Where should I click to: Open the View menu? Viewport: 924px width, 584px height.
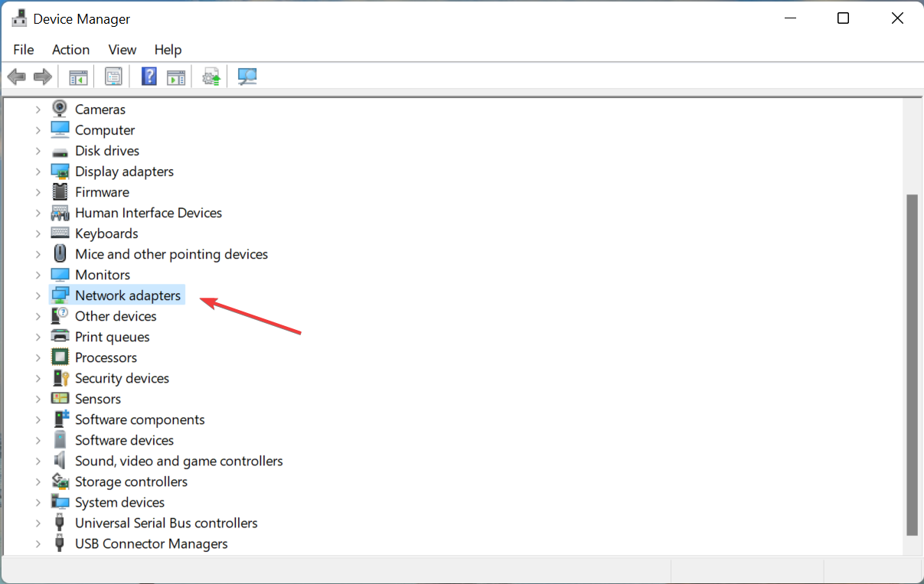(x=122, y=50)
